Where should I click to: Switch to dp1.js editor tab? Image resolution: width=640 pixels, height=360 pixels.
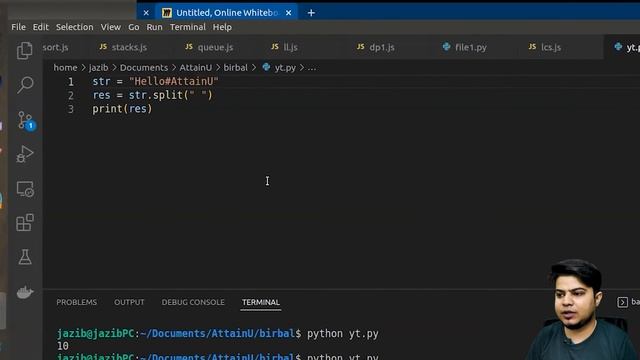[376, 47]
